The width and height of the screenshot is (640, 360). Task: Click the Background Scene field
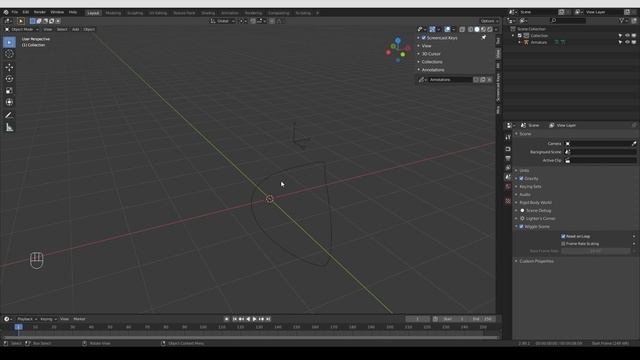coord(600,152)
